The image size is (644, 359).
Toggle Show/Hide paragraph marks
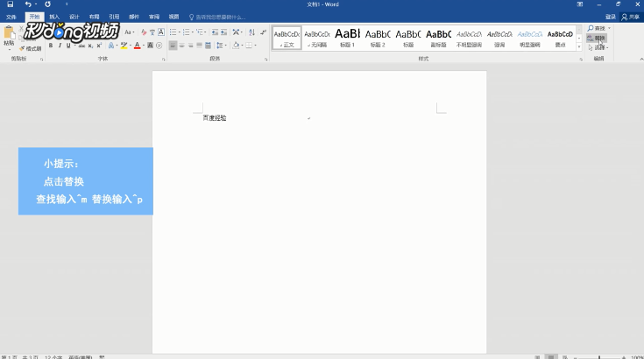click(263, 32)
